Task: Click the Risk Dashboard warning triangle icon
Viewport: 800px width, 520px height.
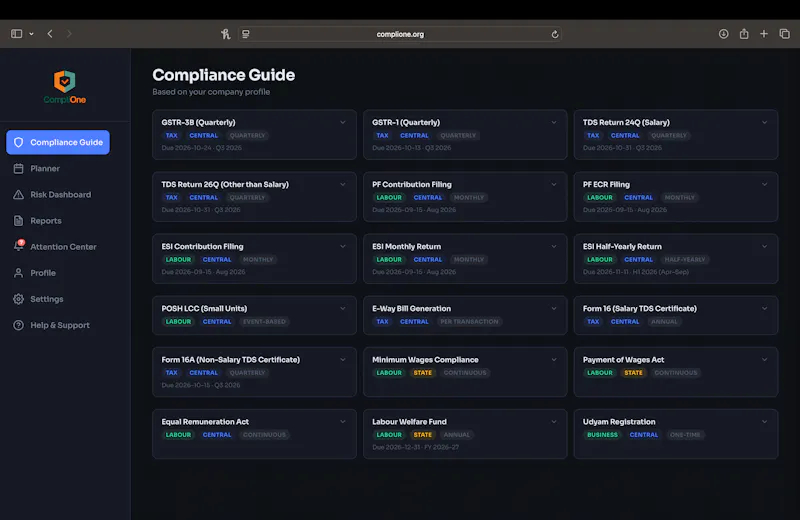Action: [18, 194]
